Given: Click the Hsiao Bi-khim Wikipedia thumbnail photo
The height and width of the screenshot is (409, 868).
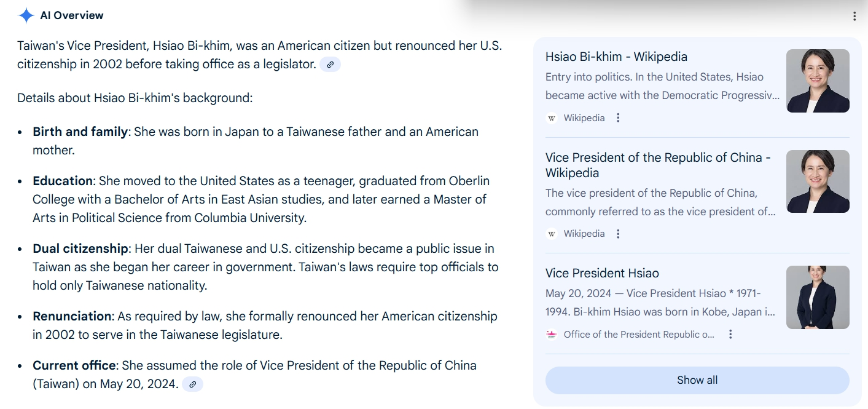Looking at the screenshot, I should [818, 81].
